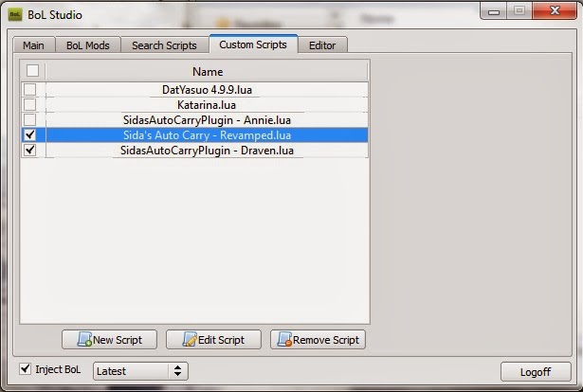
Task: Switch to the Main tab
Action: click(x=34, y=45)
